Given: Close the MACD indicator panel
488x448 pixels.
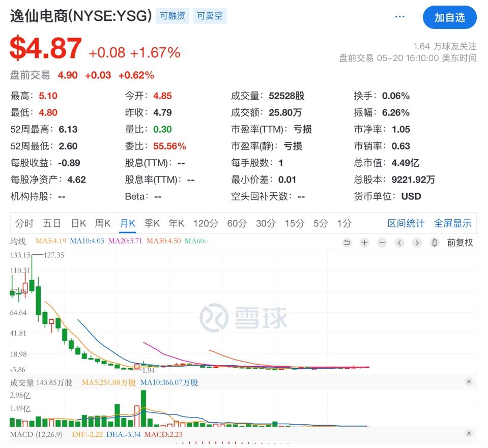Looking at the screenshot, I should click(x=469, y=434).
